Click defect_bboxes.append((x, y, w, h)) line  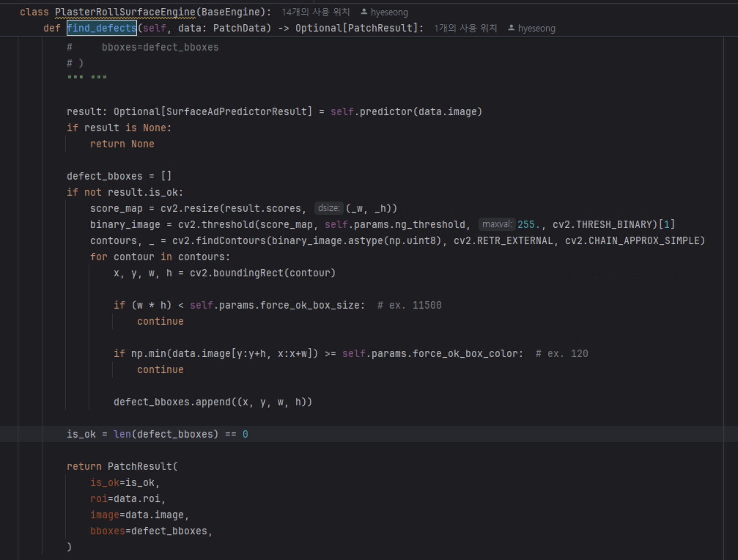213,402
